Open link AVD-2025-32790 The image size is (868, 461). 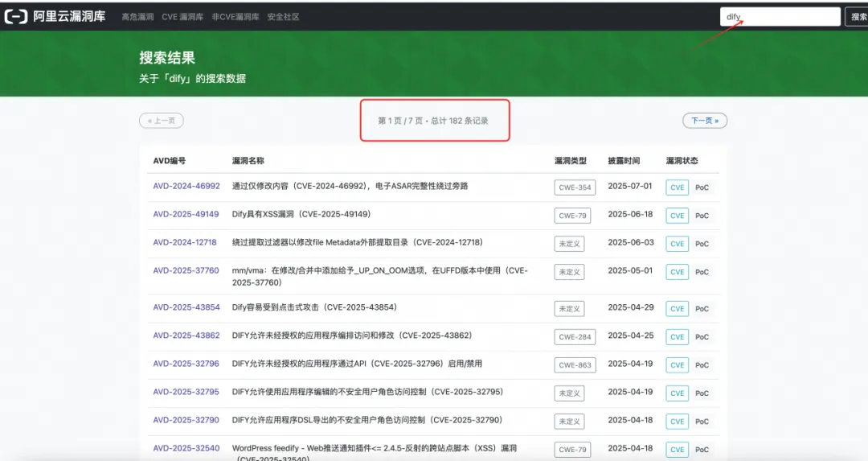(186, 420)
